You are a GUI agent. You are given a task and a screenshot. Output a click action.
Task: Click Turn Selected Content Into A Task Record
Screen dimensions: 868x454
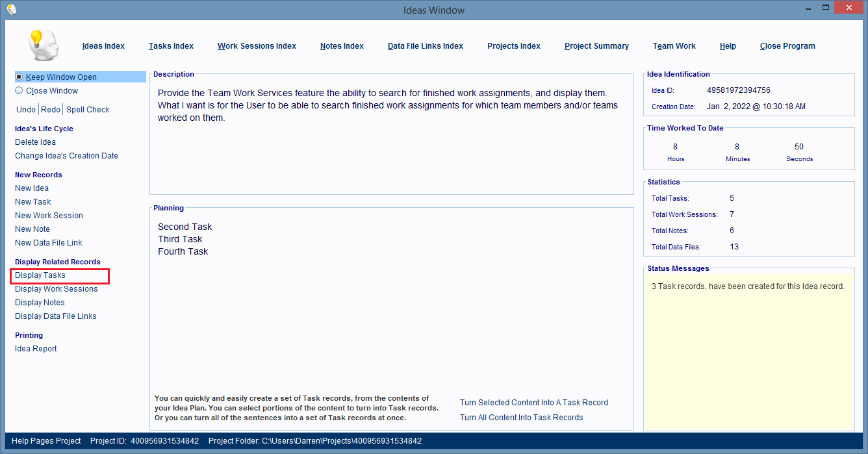point(534,403)
